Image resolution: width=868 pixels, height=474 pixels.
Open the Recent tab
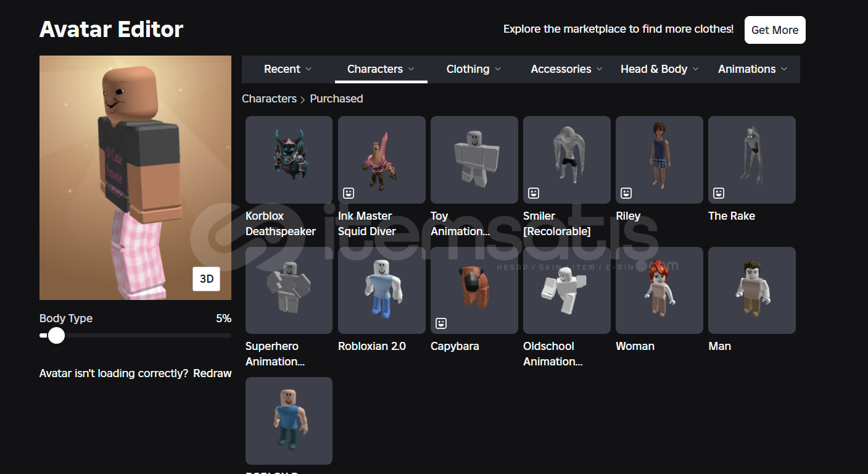[288, 69]
